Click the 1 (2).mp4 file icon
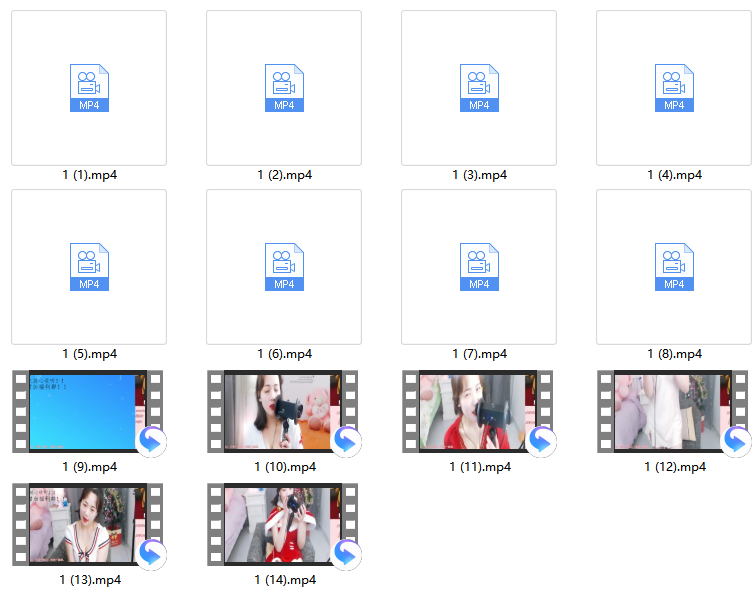Viewport: 755px width, 602px height. coord(284,88)
